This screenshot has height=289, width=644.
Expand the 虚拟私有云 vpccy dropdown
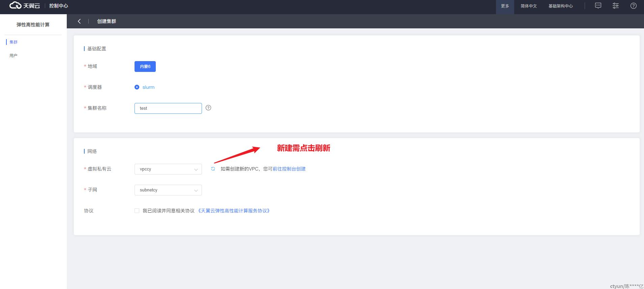168,169
